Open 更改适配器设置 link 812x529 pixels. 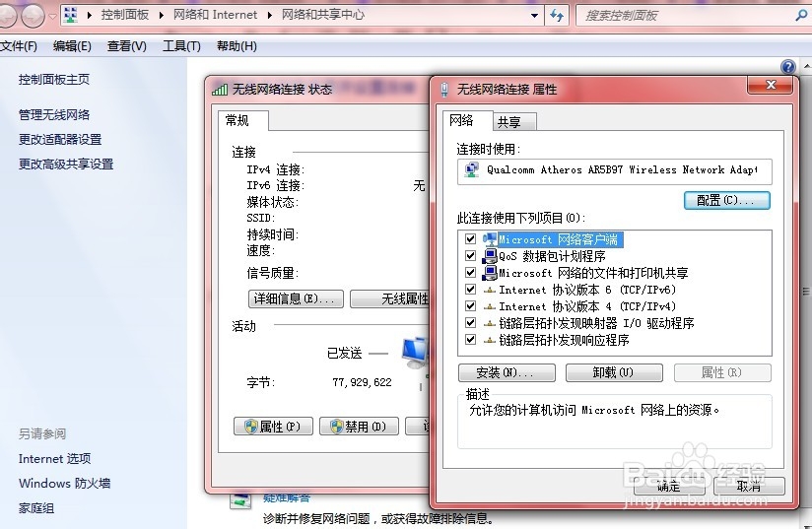click(x=60, y=139)
